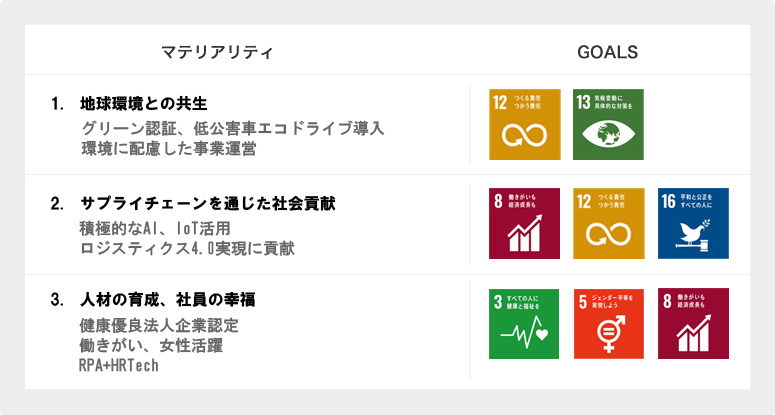Click the GOALS column header
The width and height of the screenshot is (775, 415).
[x=607, y=52]
